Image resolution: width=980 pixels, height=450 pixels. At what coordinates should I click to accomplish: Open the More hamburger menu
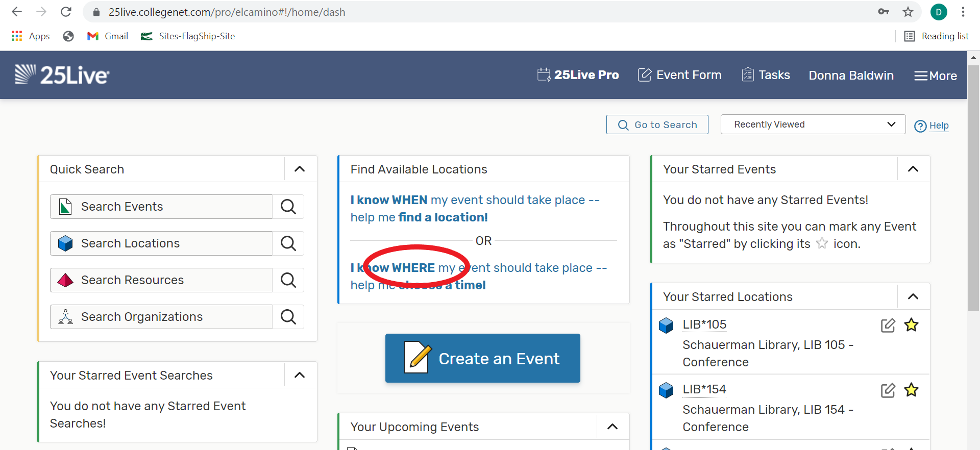point(936,76)
